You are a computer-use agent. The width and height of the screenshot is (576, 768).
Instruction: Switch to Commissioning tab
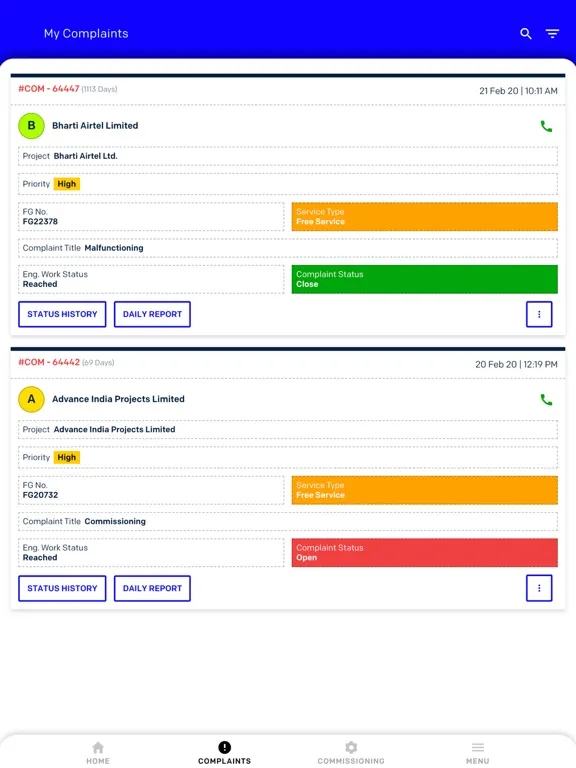click(x=351, y=753)
